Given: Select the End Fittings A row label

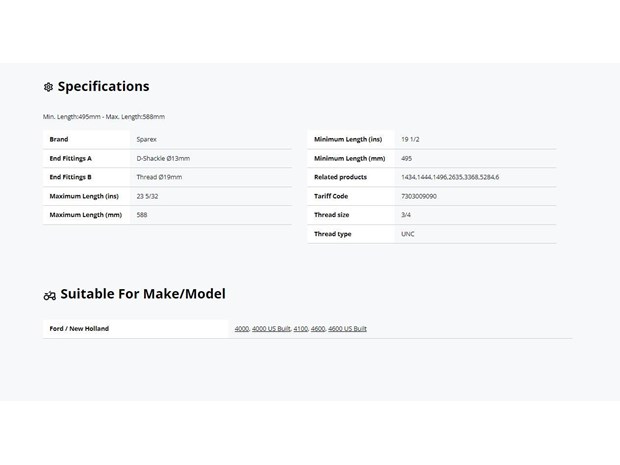Looking at the screenshot, I should [x=70, y=158].
